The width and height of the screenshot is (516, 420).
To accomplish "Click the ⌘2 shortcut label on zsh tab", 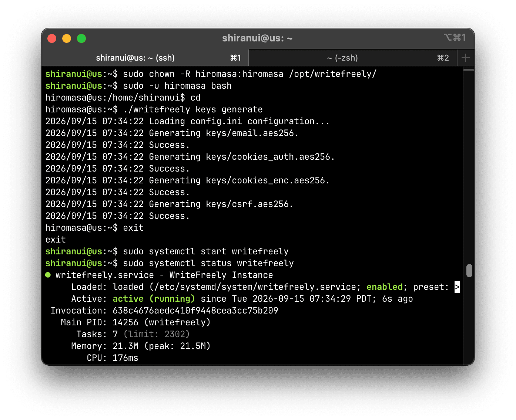I will pyautogui.click(x=443, y=58).
